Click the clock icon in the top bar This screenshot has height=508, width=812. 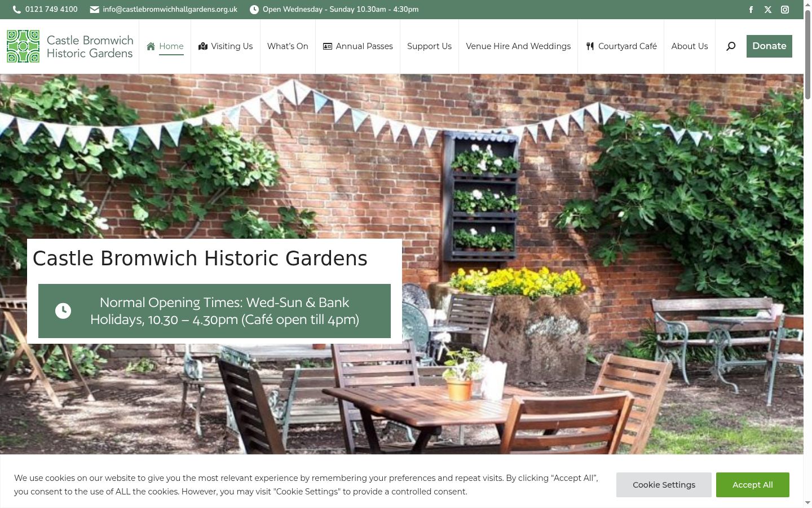pyautogui.click(x=254, y=10)
